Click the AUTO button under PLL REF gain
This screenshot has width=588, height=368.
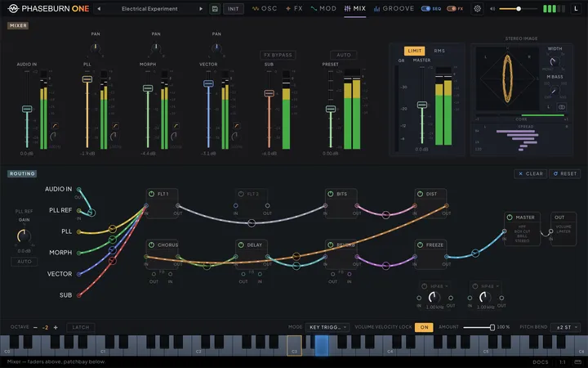click(24, 262)
